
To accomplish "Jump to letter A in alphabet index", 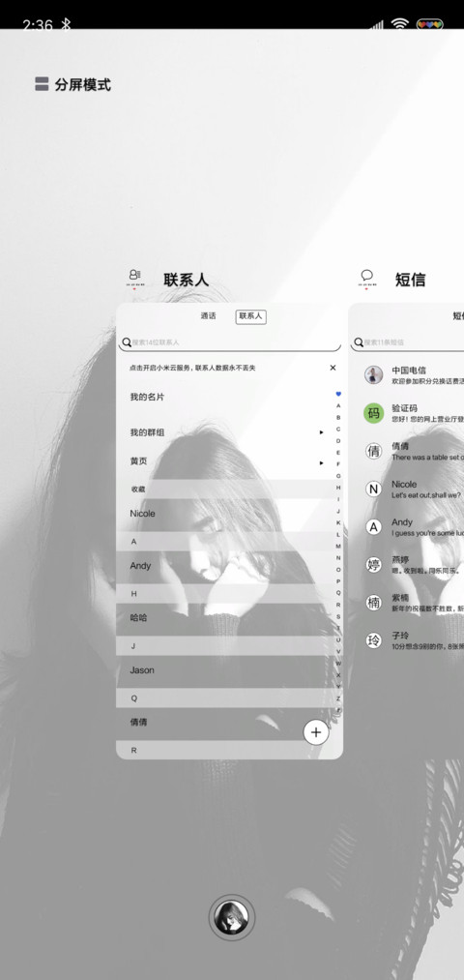I will (338, 405).
